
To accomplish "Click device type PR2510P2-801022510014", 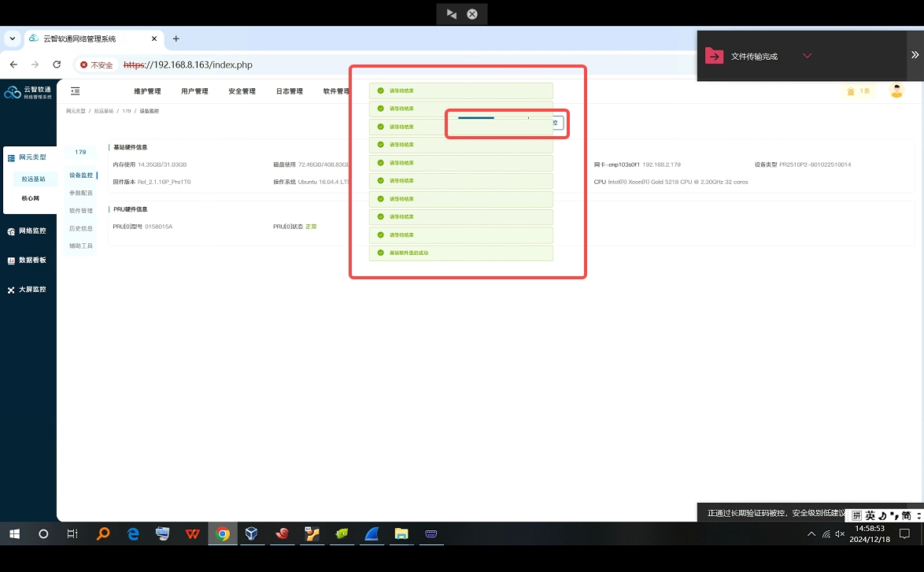I will point(815,165).
